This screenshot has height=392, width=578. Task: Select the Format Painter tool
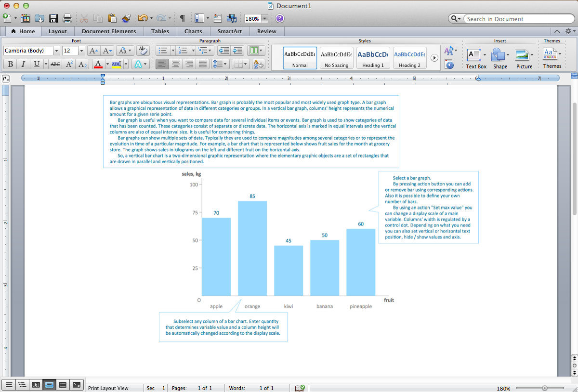(x=126, y=18)
